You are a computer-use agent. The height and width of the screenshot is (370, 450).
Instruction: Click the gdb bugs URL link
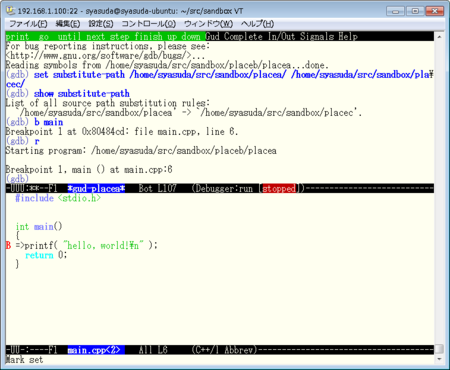(x=98, y=55)
